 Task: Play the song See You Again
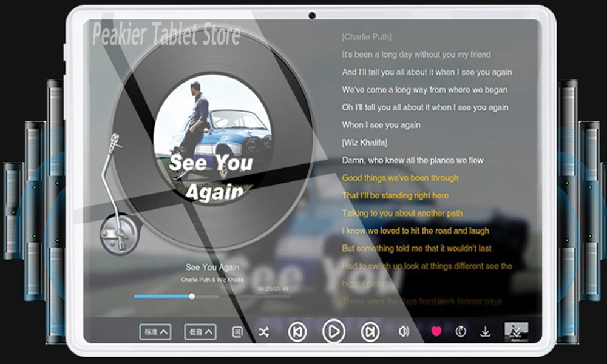(334, 331)
